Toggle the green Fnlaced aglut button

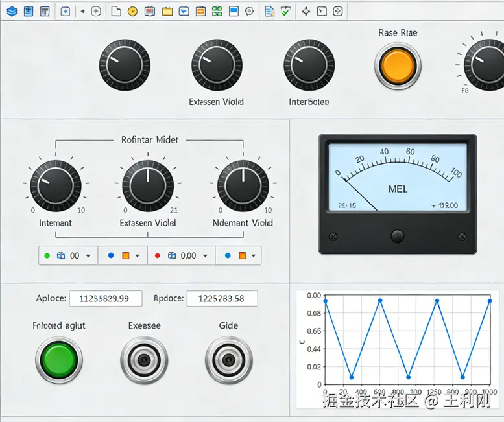pyautogui.click(x=58, y=360)
